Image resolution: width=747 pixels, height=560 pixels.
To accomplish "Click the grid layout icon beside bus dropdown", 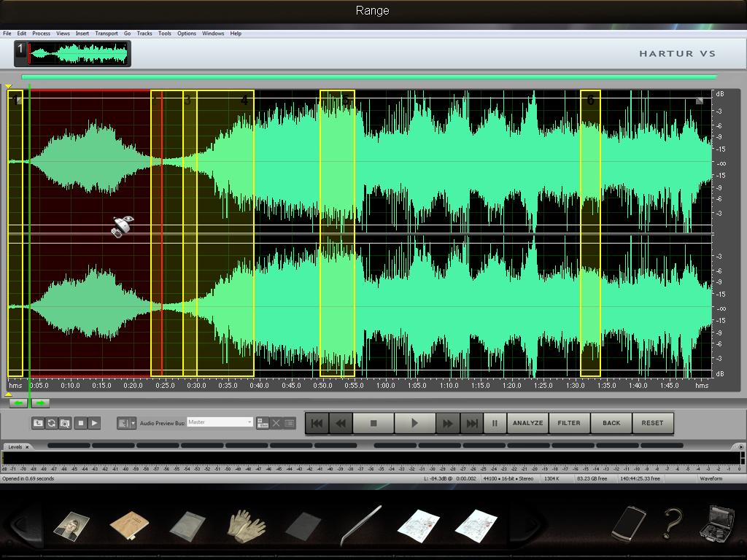I will 263,423.
